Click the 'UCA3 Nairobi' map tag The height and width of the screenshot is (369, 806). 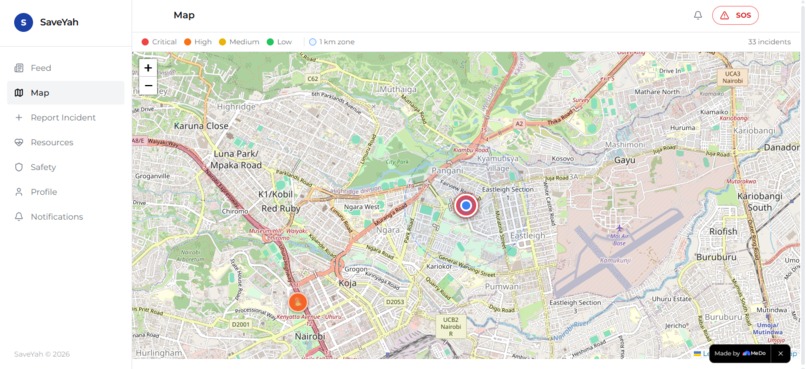pyautogui.click(x=732, y=77)
